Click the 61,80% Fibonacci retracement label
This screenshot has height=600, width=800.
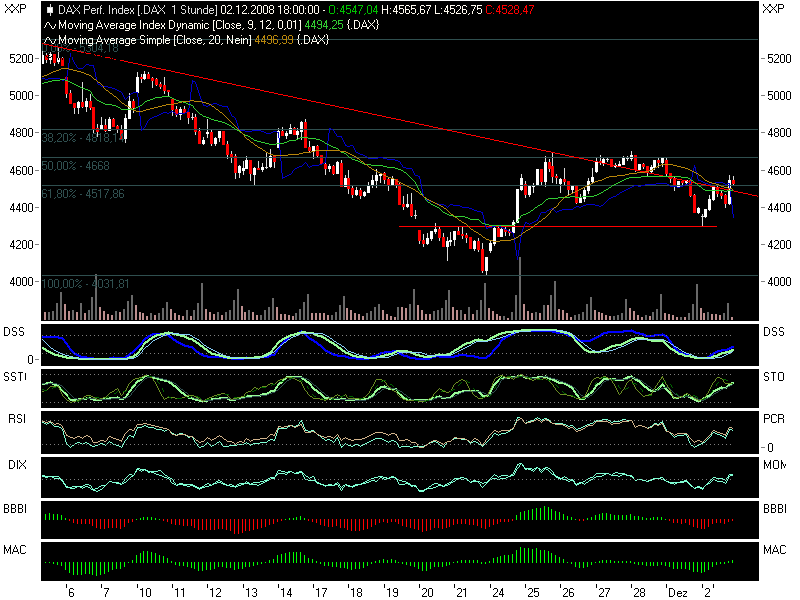(x=83, y=194)
